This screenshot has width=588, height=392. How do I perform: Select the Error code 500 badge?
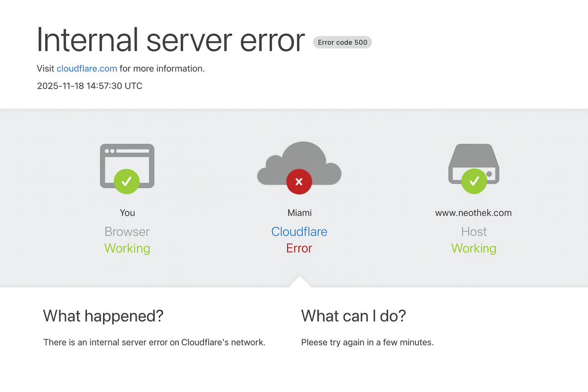pyautogui.click(x=342, y=42)
